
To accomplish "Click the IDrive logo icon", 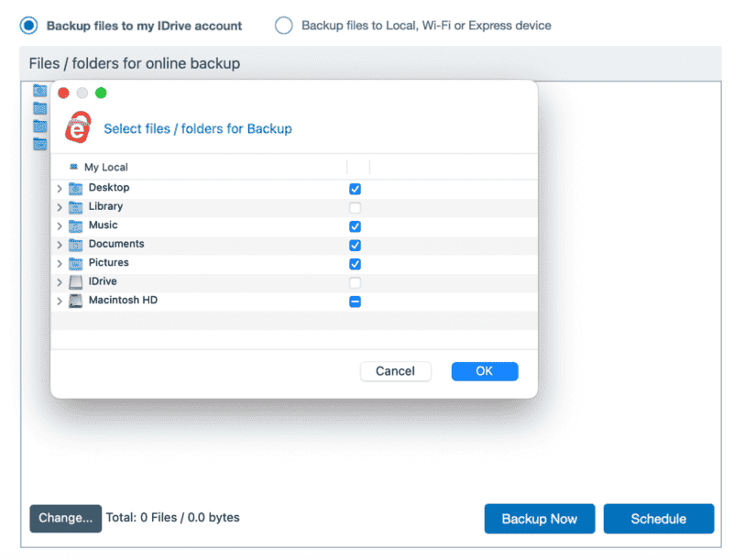I will pyautogui.click(x=78, y=127).
